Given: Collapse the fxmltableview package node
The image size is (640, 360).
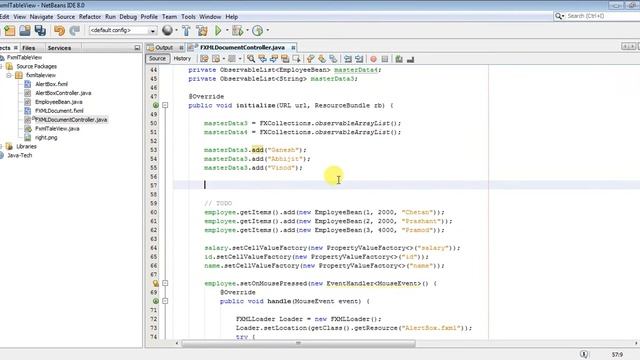Looking at the screenshot, I should [9, 76].
